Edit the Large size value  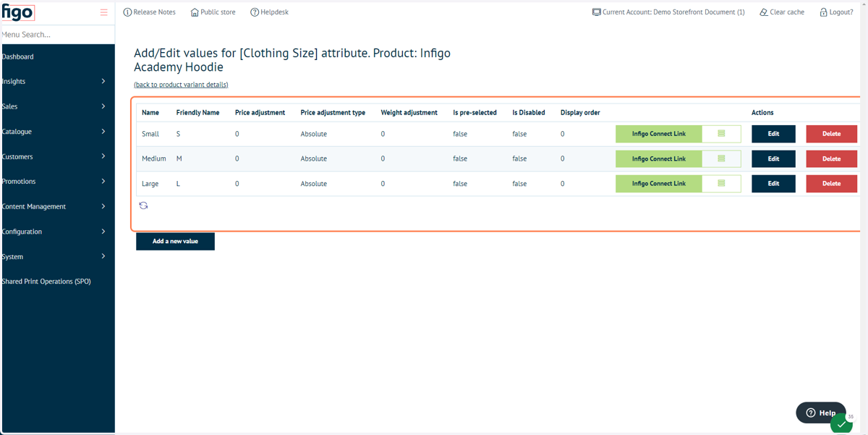(x=773, y=183)
